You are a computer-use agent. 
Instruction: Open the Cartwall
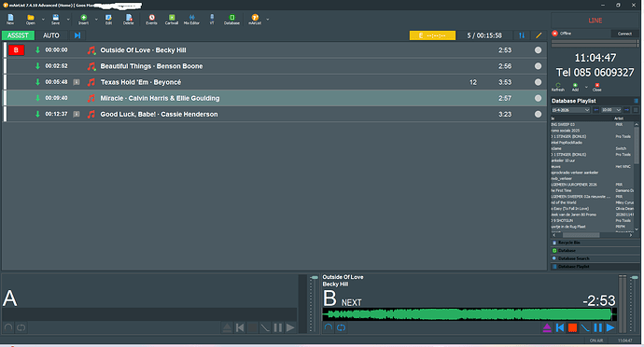[172, 19]
